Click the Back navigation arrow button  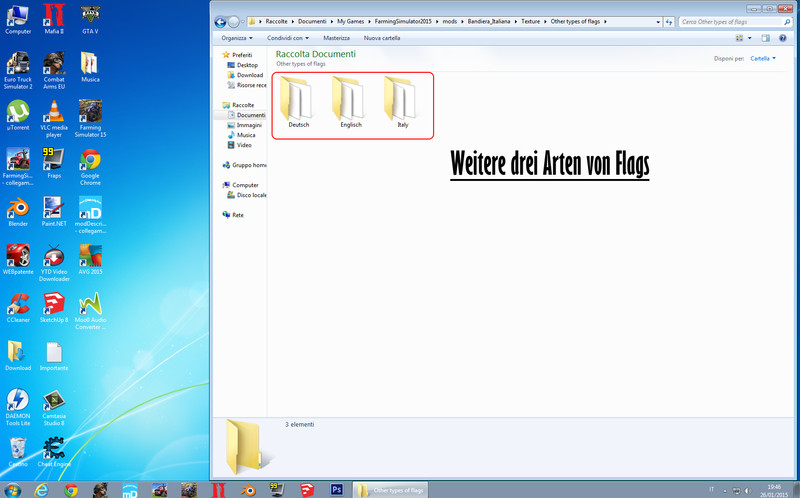pos(219,20)
